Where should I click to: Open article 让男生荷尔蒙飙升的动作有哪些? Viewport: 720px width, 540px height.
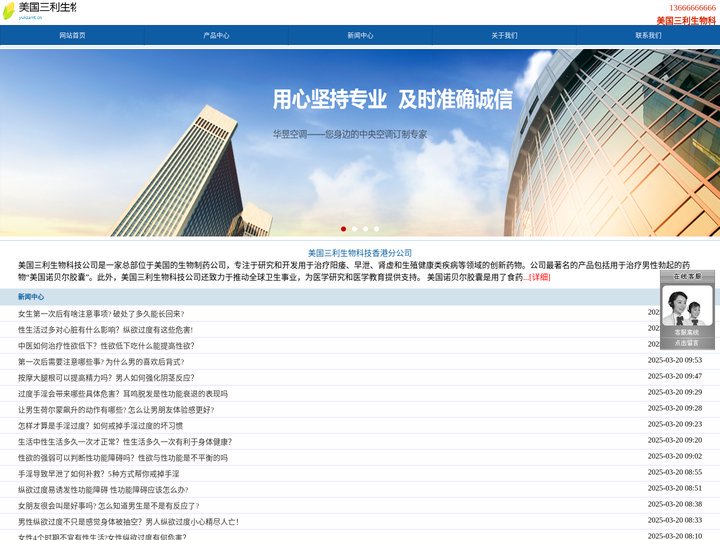click(x=116, y=410)
